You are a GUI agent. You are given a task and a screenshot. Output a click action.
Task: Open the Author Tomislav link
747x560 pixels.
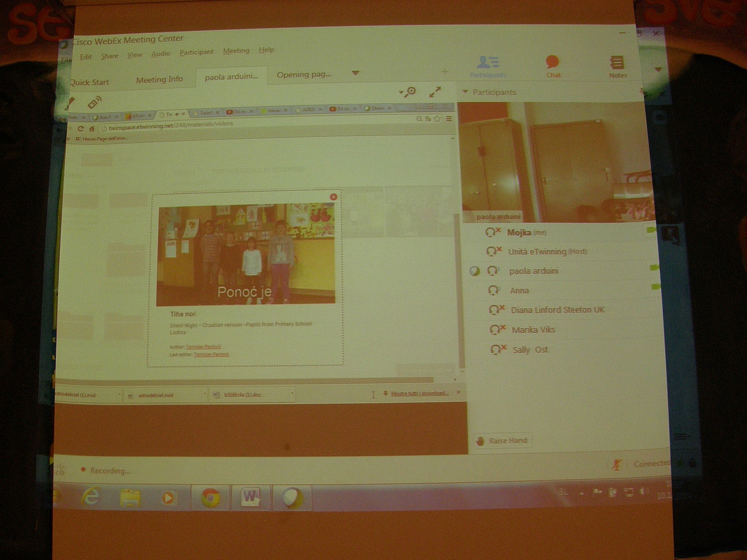[203, 347]
